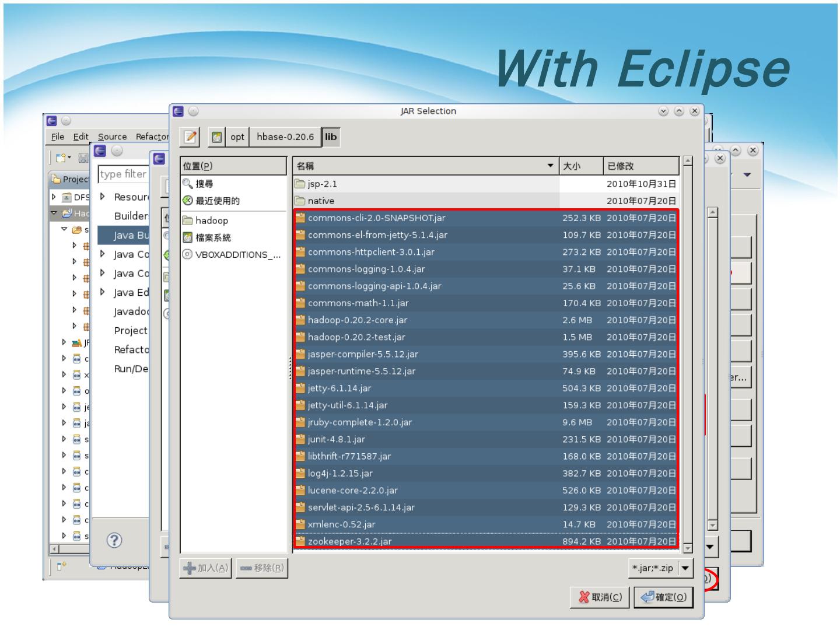Open the hadoop bookmark folder in places
Image resolution: width=840 pixels, height=630 pixels.
coord(233,220)
